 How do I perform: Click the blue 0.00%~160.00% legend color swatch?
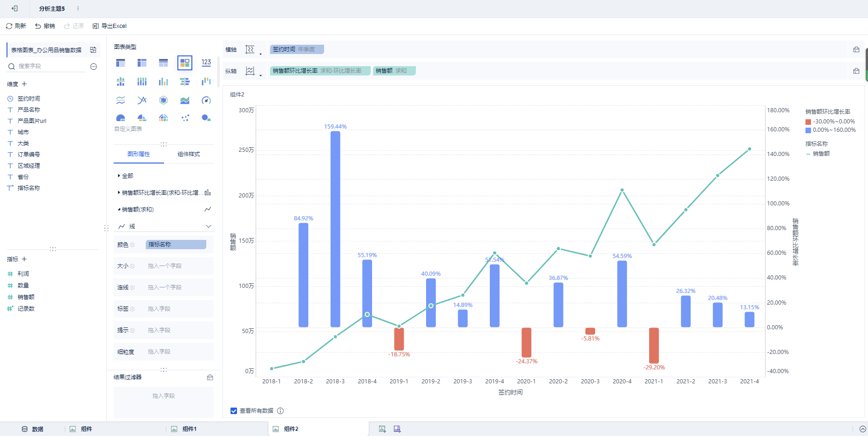point(808,130)
